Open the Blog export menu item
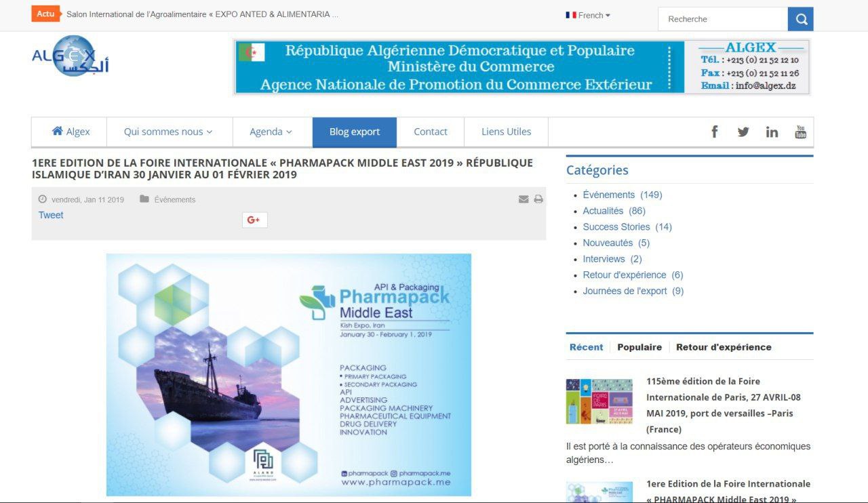This screenshot has height=503, width=868. point(354,132)
